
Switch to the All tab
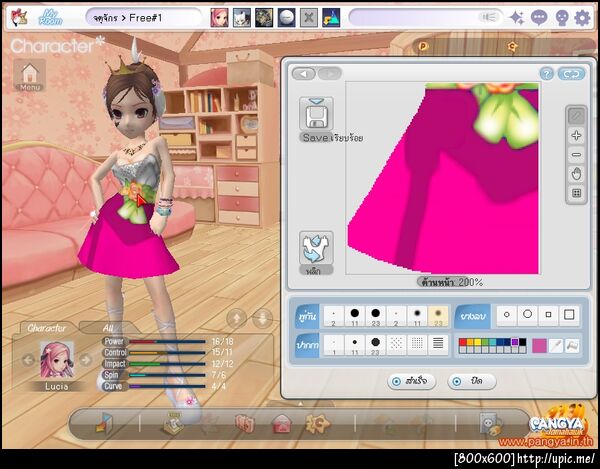pyautogui.click(x=108, y=328)
